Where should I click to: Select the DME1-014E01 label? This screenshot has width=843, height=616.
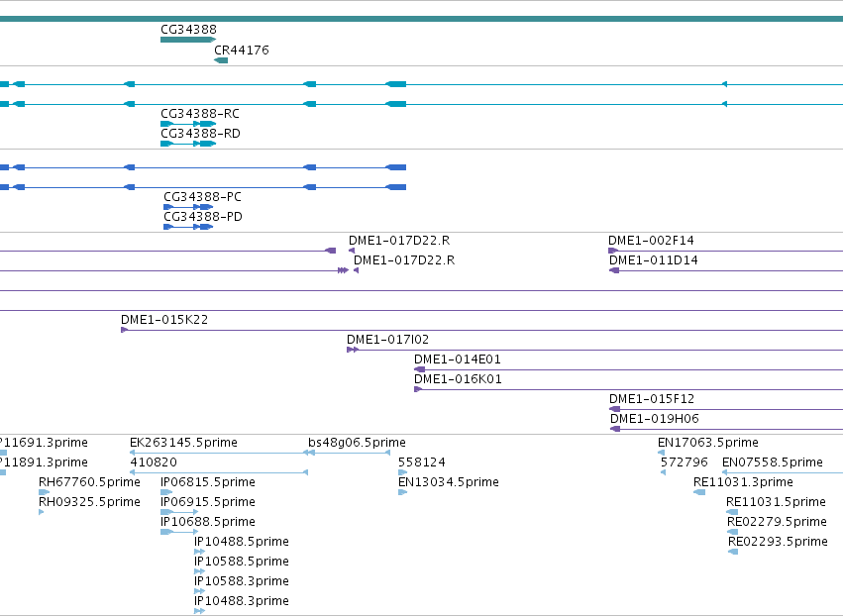tap(458, 359)
